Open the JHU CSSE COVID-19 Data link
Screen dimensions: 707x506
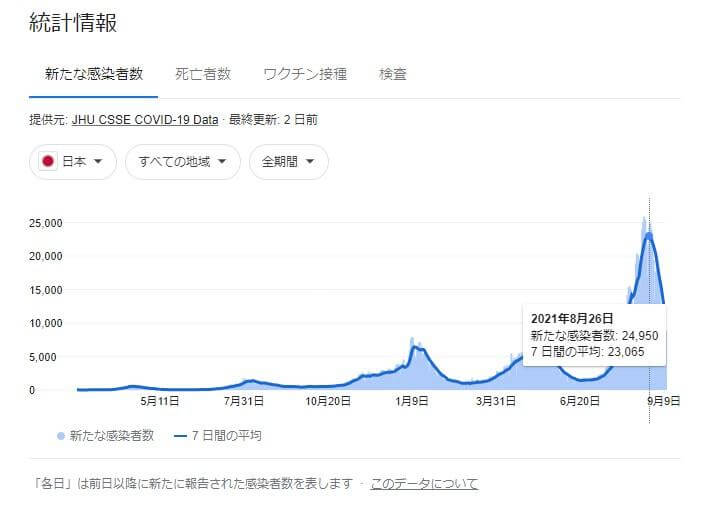click(x=145, y=120)
